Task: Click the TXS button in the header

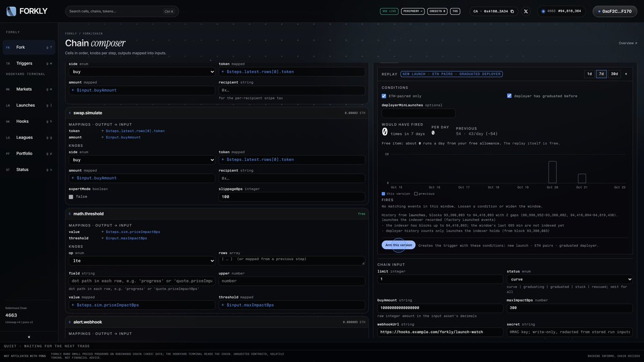Action: coord(455,11)
